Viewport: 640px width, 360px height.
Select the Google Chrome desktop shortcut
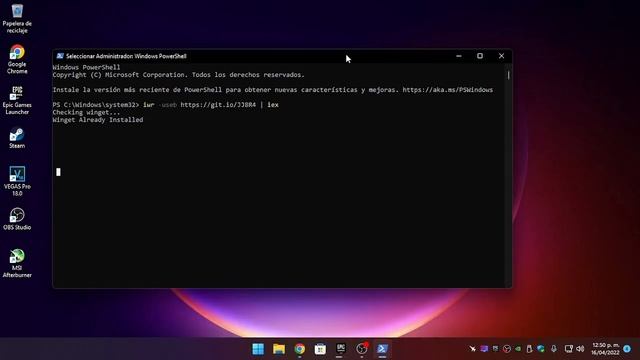[x=17, y=59]
